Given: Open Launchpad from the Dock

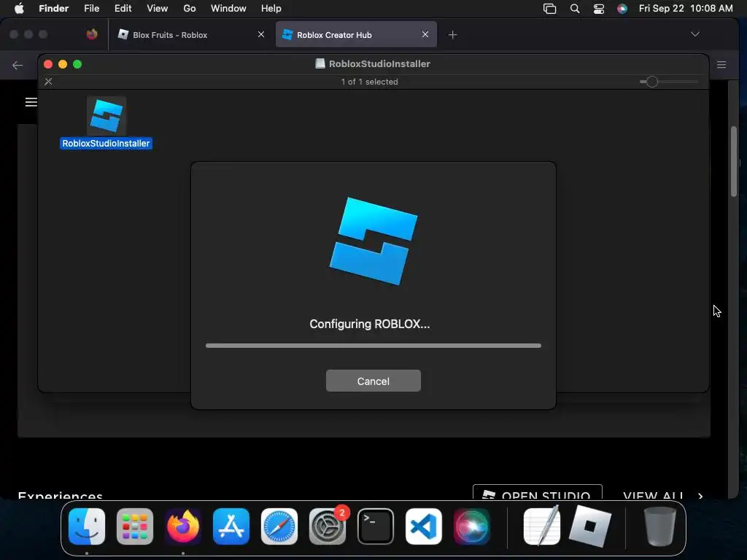Looking at the screenshot, I should [x=135, y=526].
